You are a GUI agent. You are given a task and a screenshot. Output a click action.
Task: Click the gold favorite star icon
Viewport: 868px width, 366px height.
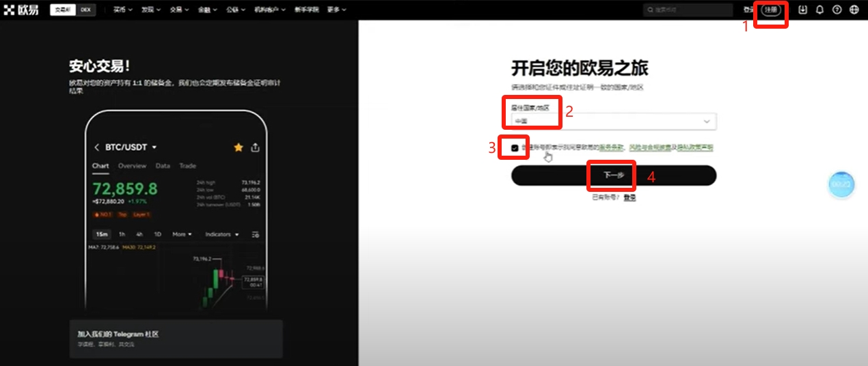click(239, 147)
